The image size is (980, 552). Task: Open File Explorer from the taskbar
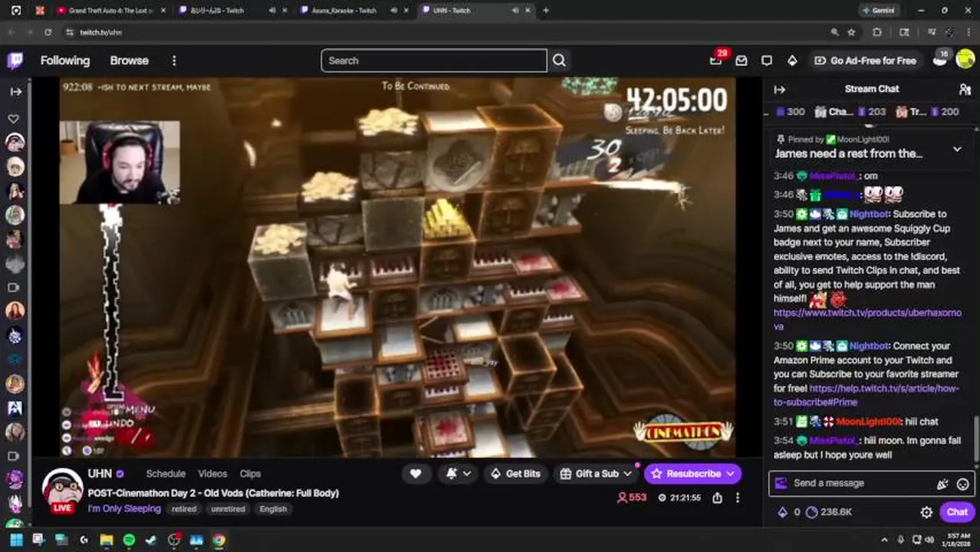107,540
